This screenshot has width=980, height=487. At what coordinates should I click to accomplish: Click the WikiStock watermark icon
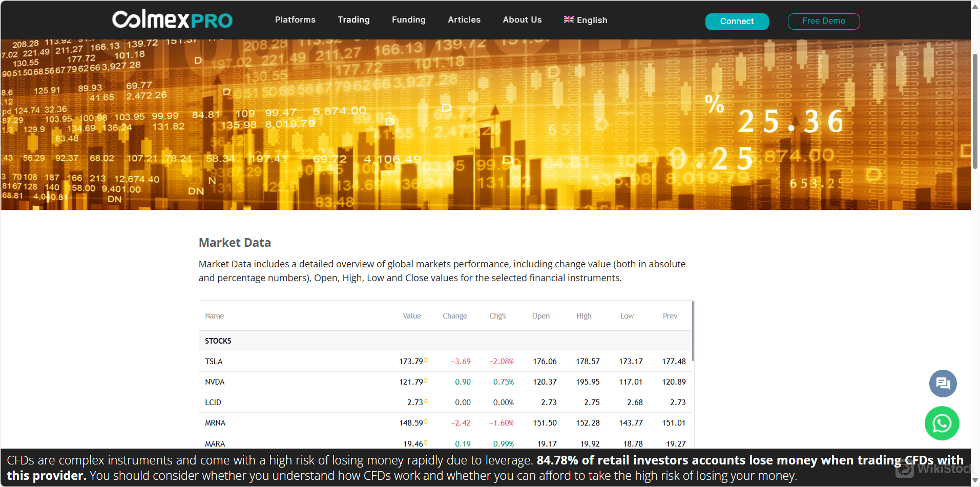pos(905,468)
